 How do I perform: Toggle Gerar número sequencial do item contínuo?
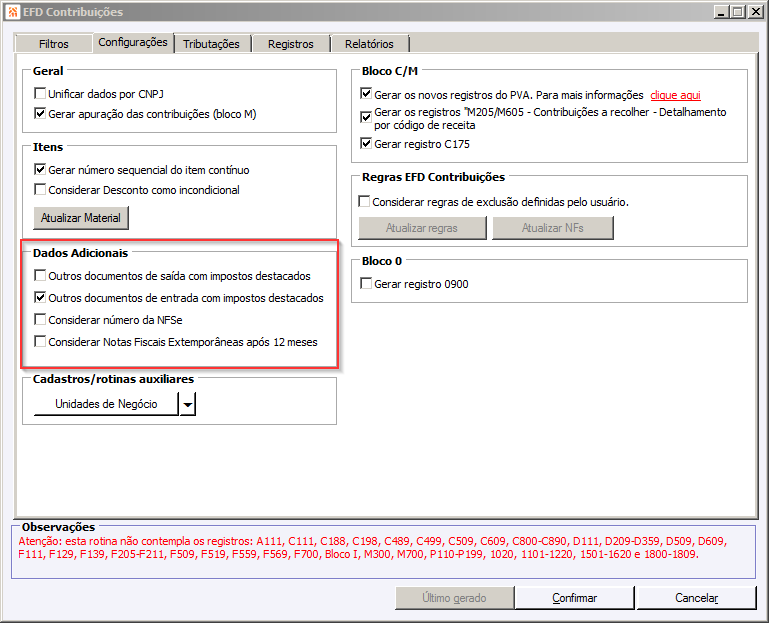pyautogui.click(x=40, y=169)
